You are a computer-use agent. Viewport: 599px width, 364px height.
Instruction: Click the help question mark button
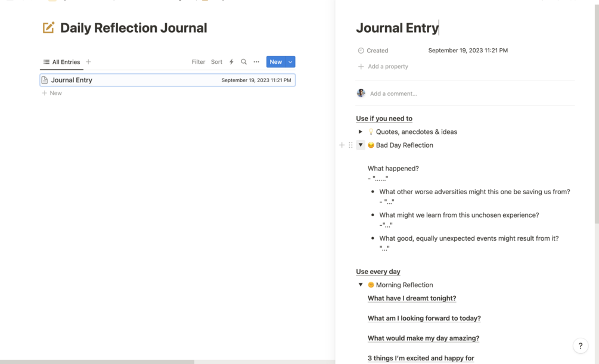point(580,346)
